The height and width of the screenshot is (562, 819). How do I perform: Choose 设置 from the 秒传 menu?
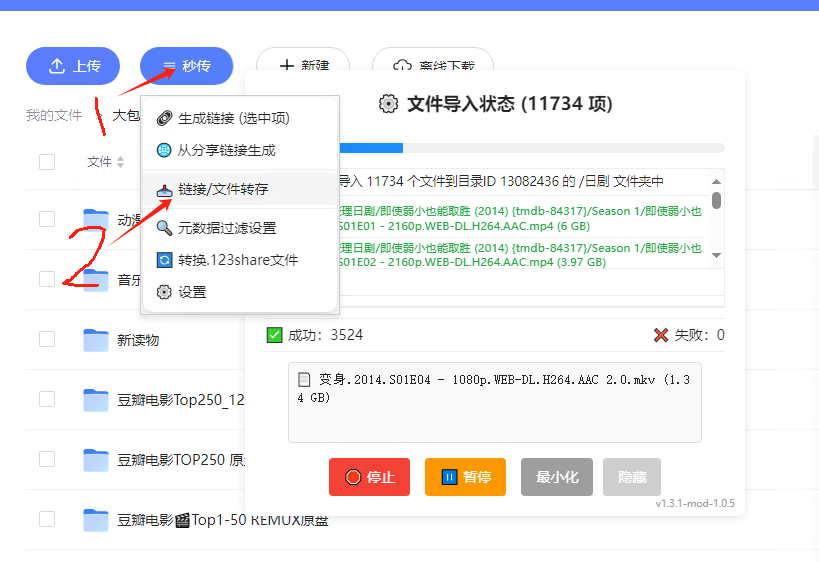tap(192, 292)
